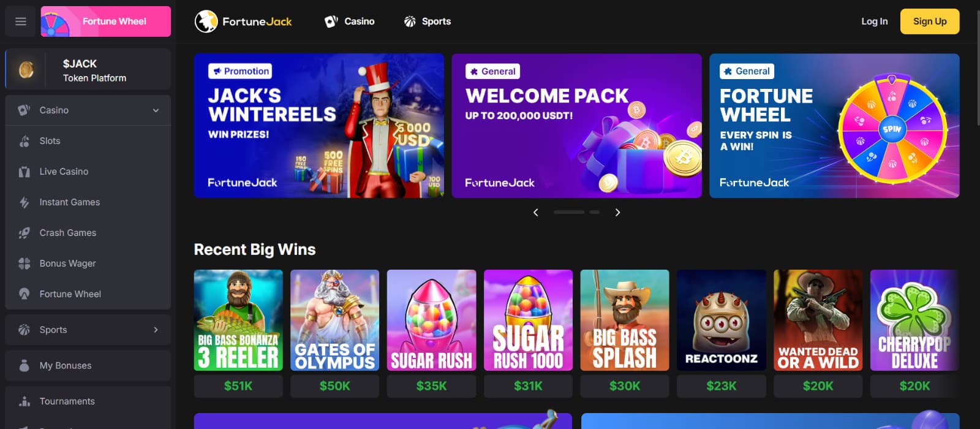Open the Gates of Olympus game thumbnail
This screenshot has height=429, width=980.
point(334,321)
